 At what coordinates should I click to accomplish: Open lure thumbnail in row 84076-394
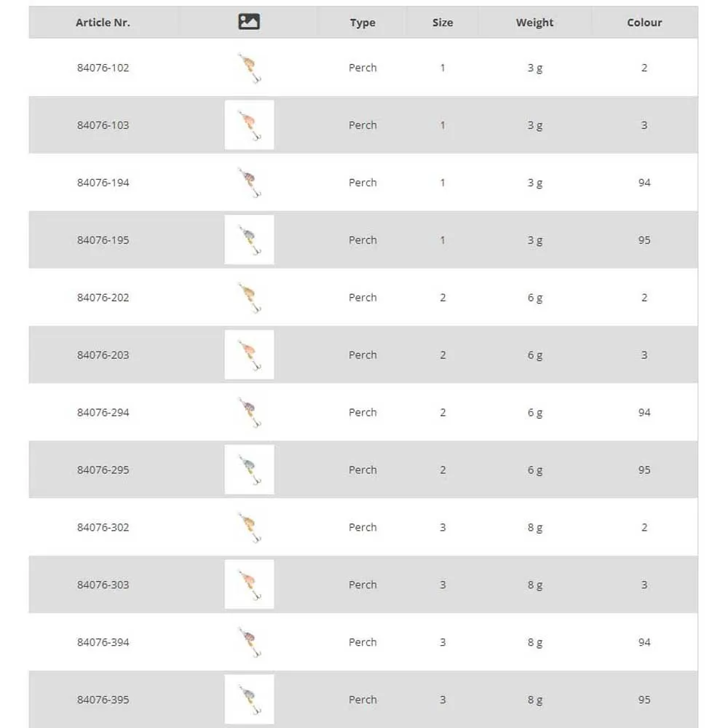[x=249, y=642]
